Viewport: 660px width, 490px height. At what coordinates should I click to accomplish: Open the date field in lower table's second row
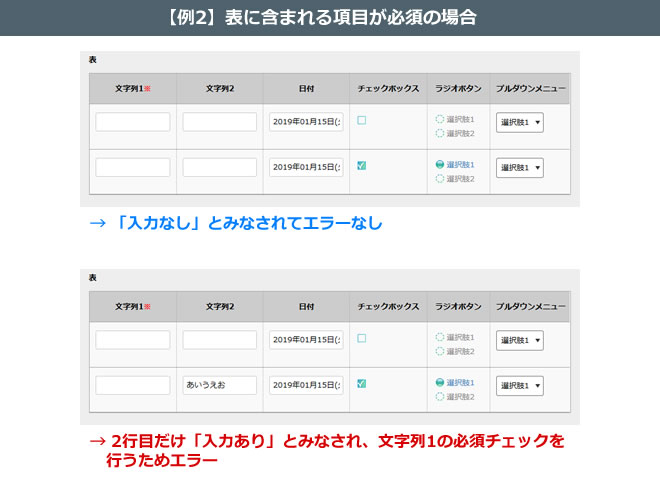pos(306,385)
